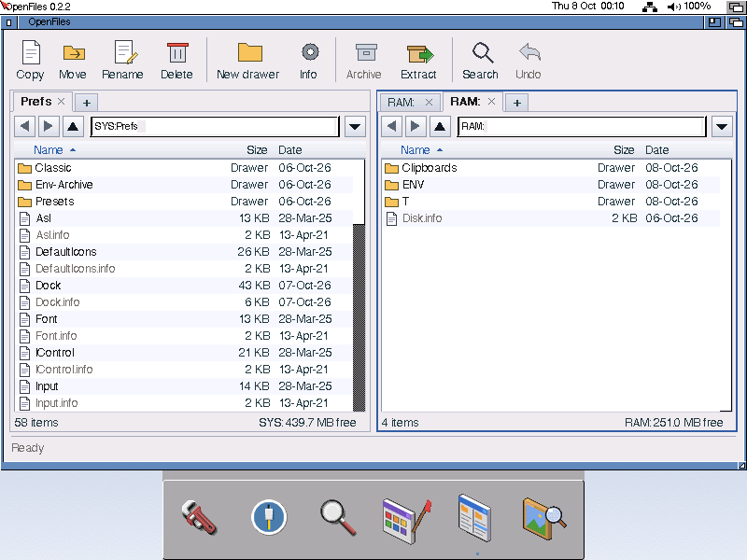Click the network icon in top bar

click(650, 7)
